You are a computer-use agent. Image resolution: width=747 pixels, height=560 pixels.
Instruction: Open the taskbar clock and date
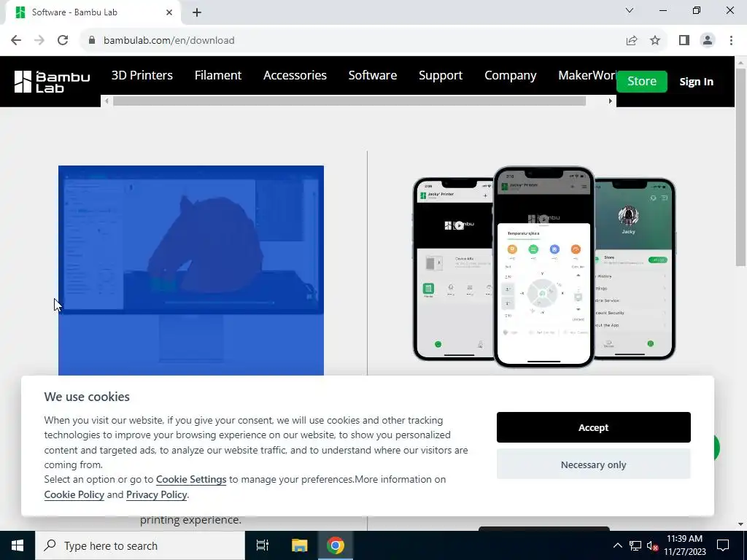[684, 545]
